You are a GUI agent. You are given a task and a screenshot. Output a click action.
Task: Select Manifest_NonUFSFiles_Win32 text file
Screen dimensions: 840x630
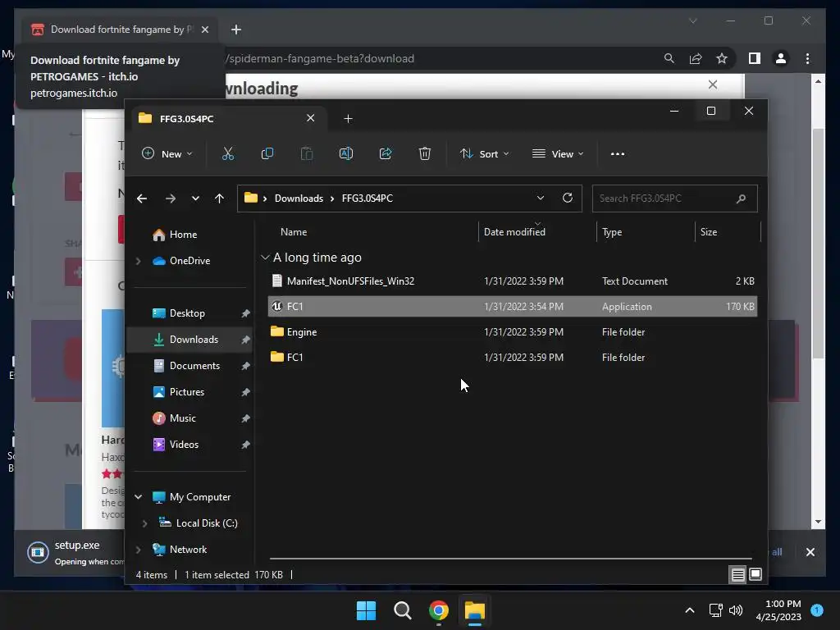point(513,281)
